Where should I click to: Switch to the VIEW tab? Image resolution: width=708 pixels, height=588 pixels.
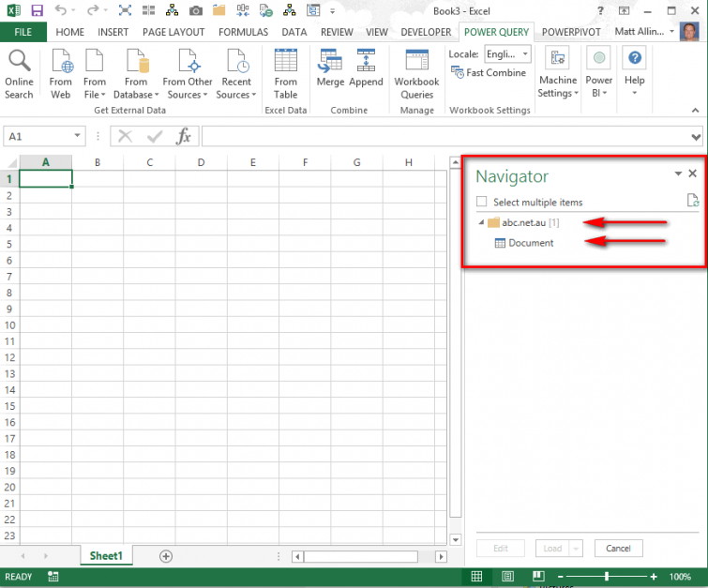(377, 32)
